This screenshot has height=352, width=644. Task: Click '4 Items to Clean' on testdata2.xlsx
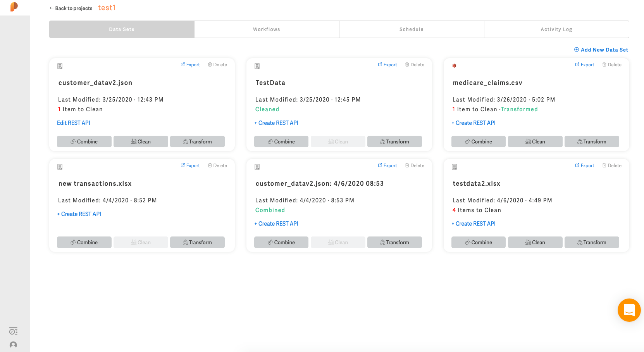477,210
